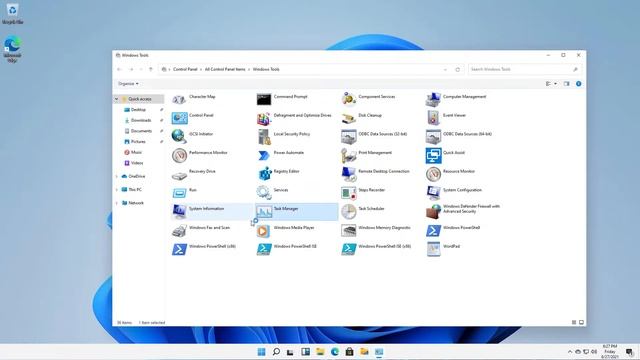Open Remote Desktop Connection
The image size is (640, 360).
[x=376, y=173]
